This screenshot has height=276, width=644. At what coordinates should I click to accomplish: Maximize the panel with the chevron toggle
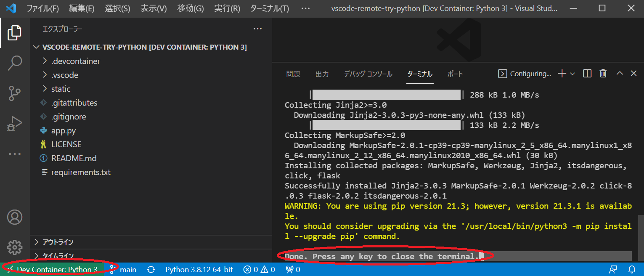coord(619,73)
